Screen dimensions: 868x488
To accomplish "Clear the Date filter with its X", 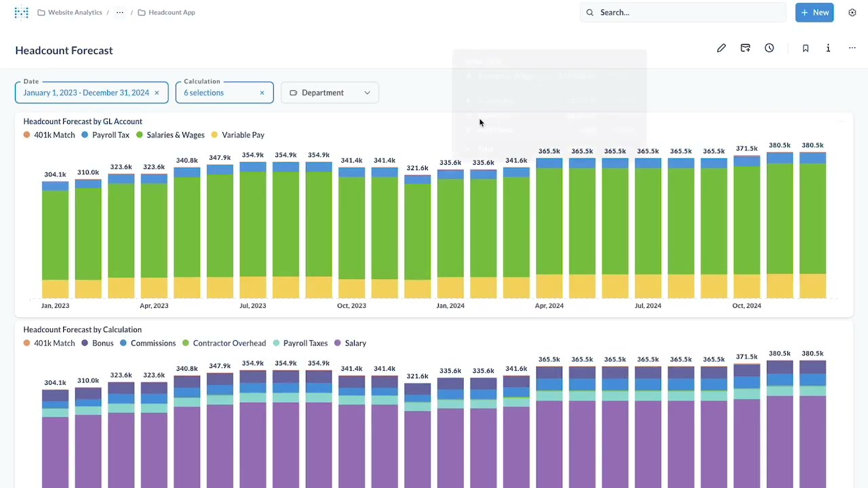I will [x=157, y=93].
